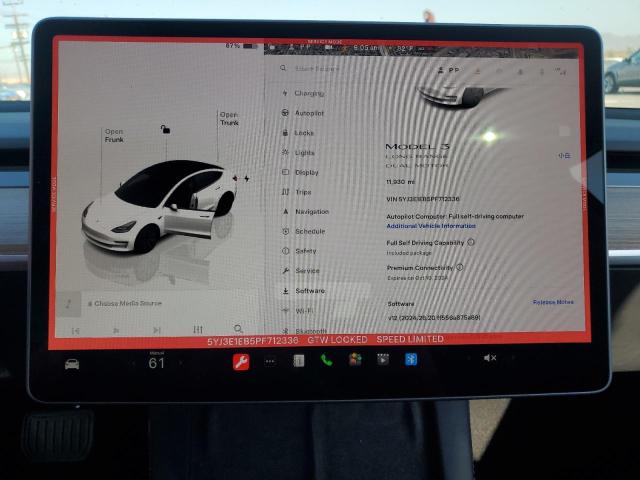Tap the previous track media control
Screen dimensions: 640x480
tap(76, 331)
